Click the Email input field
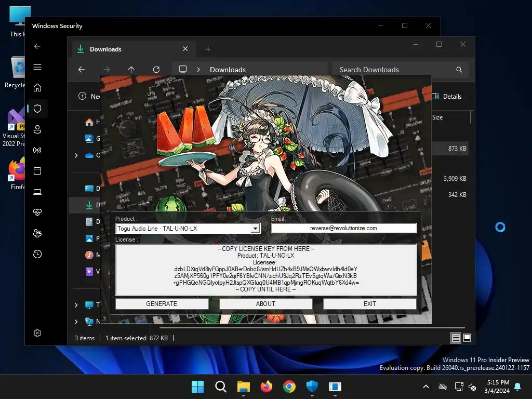The width and height of the screenshot is (532, 399). point(344,228)
